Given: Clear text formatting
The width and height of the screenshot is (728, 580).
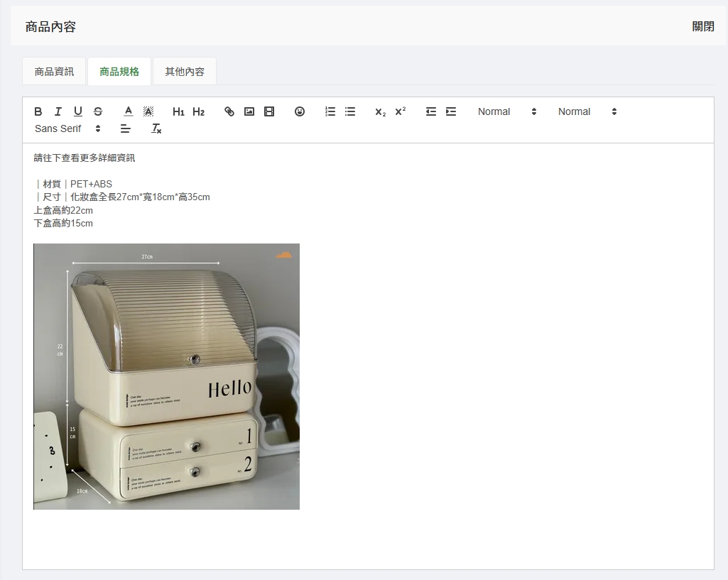Looking at the screenshot, I should click(x=157, y=128).
